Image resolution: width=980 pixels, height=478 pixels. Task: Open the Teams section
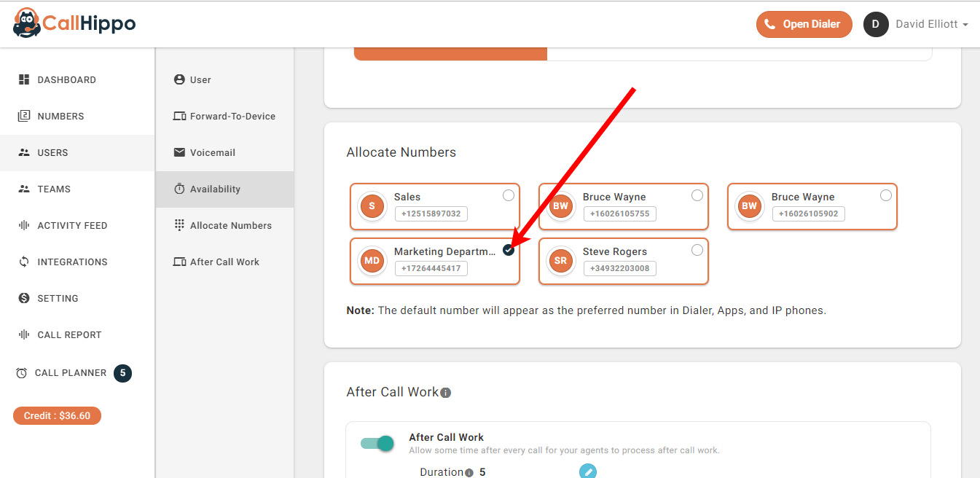77,189
